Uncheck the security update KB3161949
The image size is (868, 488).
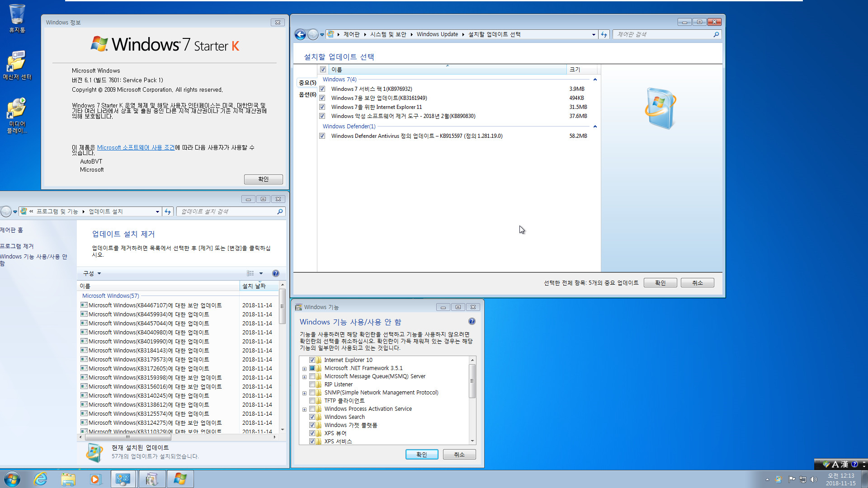coord(322,98)
